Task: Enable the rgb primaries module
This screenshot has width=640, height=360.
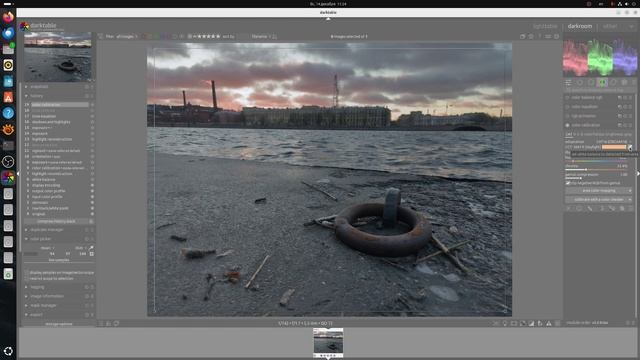Action: 567,116
